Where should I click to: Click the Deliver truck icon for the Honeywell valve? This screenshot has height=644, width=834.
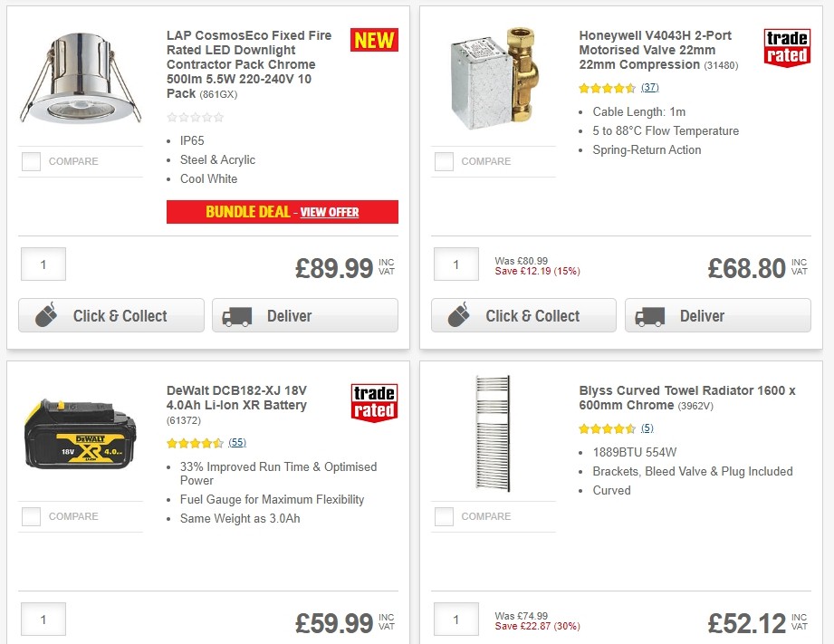point(649,316)
